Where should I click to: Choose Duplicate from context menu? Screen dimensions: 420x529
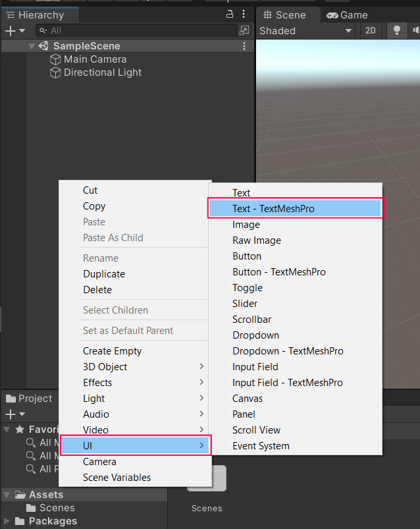(x=134, y=274)
